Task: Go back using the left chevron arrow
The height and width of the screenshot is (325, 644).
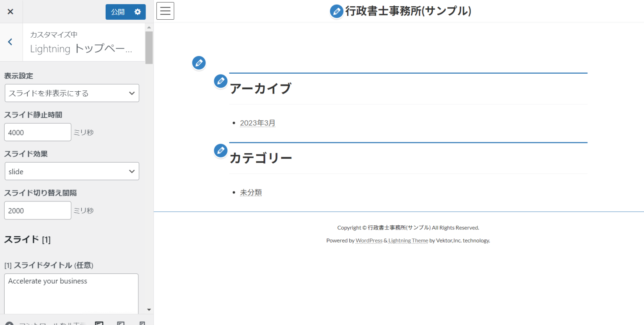Action: (10, 42)
